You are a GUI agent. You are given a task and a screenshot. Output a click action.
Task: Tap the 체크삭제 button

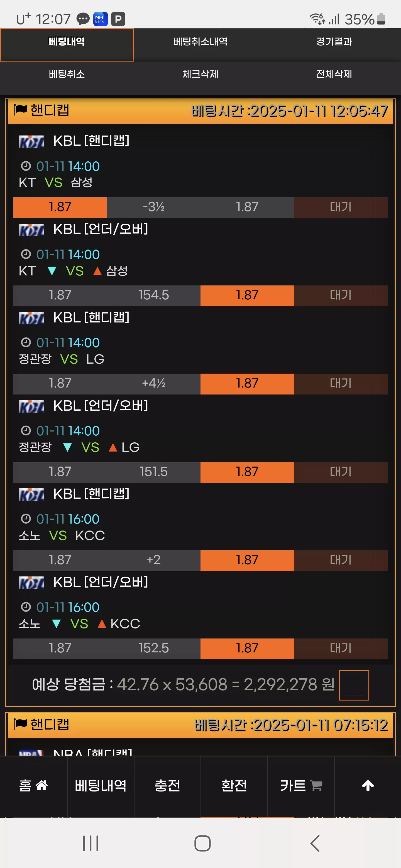pos(200,74)
